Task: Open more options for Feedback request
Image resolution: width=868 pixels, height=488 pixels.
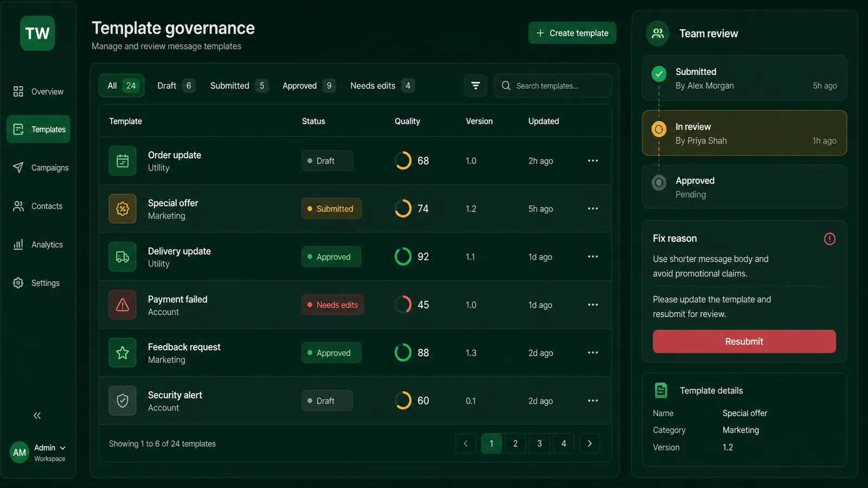Action: pyautogui.click(x=593, y=352)
